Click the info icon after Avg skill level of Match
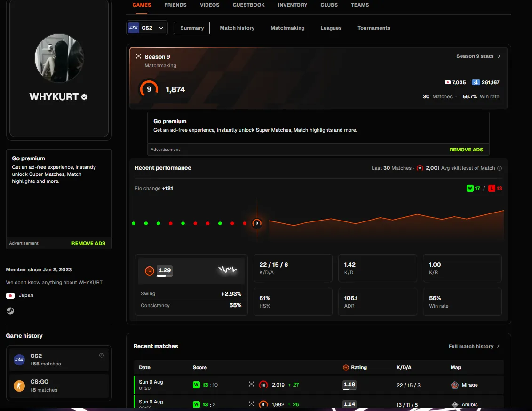 pos(500,168)
